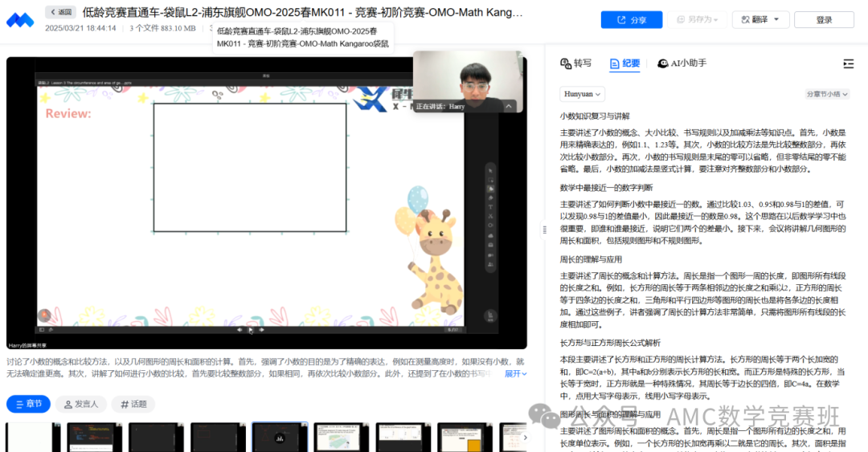Switch to the 转写 transcript tab
The image size is (868, 452).
coord(575,63)
